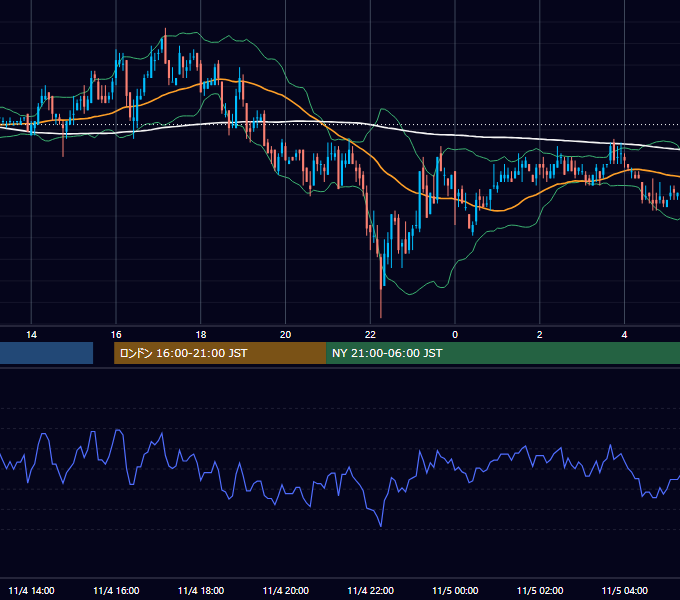Image resolution: width=680 pixels, height=600 pixels.
Task: Click the '14' hour label on price chart axis
Action: tap(31, 335)
